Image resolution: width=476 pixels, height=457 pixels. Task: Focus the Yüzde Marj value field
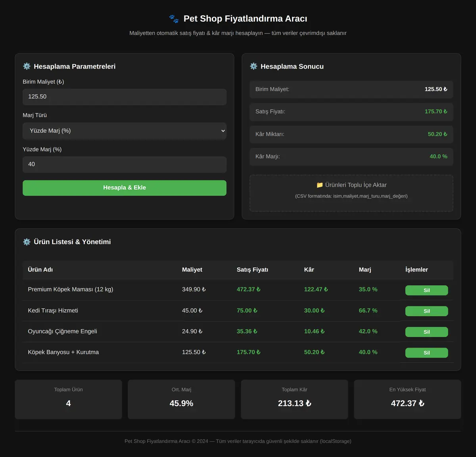click(125, 164)
